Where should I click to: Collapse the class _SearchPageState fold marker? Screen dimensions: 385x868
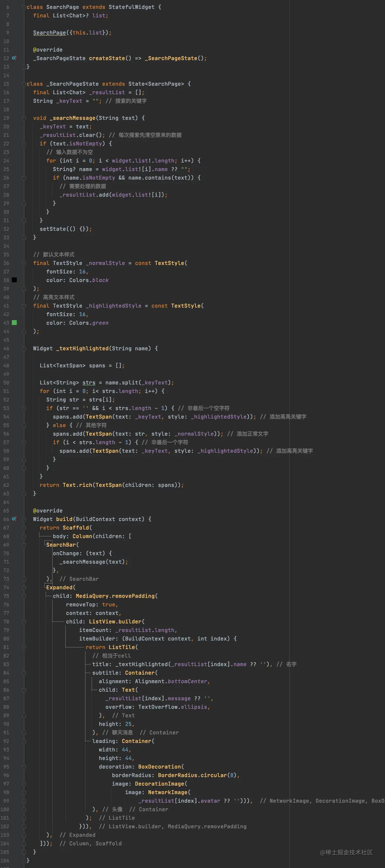pos(24,84)
